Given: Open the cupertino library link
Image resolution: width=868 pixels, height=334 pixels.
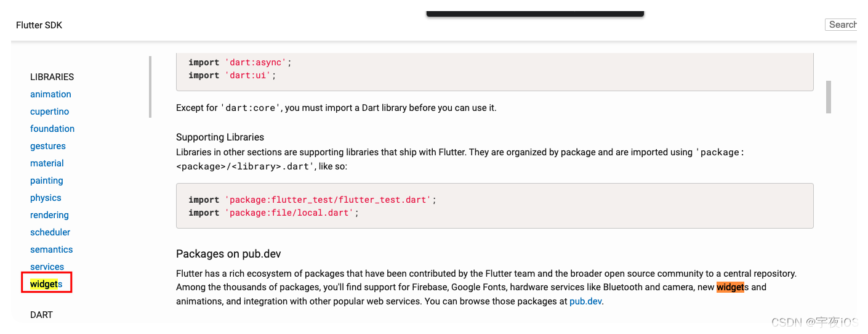Looking at the screenshot, I should coord(49,112).
